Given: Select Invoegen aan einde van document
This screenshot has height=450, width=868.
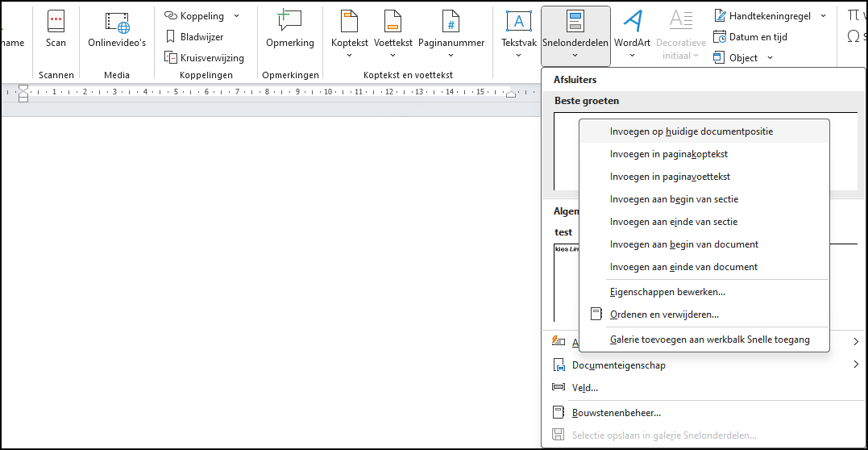Looking at the screenshot, I should click(704, 267).
